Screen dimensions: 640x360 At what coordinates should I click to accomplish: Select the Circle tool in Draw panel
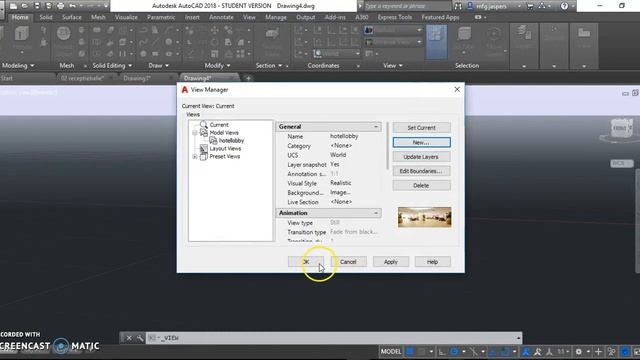[x=169, y=42]
